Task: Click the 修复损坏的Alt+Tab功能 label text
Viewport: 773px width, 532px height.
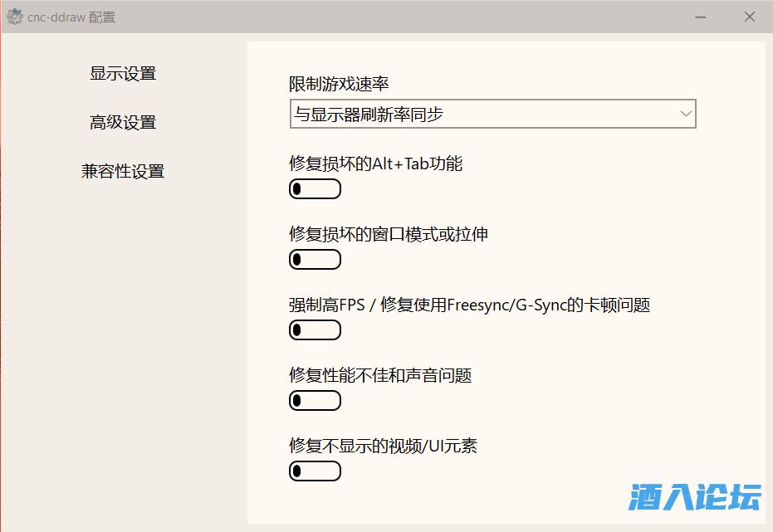Action: click(375, 164)
